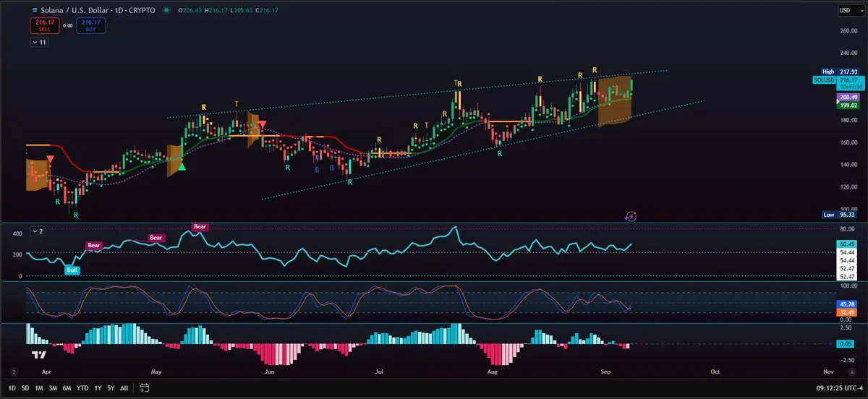This screenshot has width=868, height=399.
Task: Click the Oct date label on time axis
Action: (715, 372)
